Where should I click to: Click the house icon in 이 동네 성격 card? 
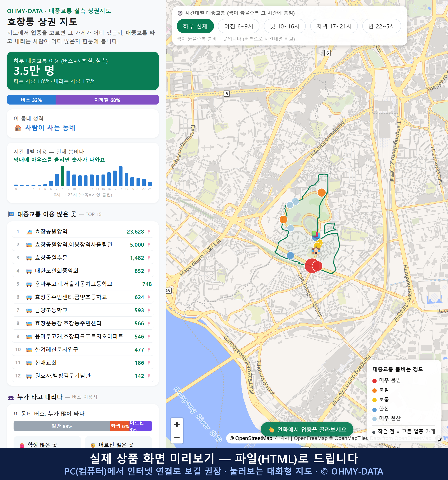[x=18, y=128]
